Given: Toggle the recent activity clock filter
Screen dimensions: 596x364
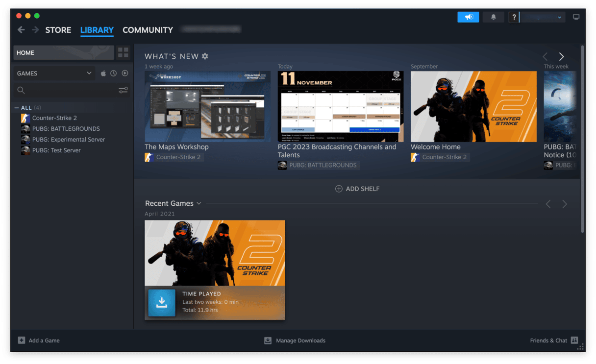Looking at the screenshot, I should tap(114, 73).
